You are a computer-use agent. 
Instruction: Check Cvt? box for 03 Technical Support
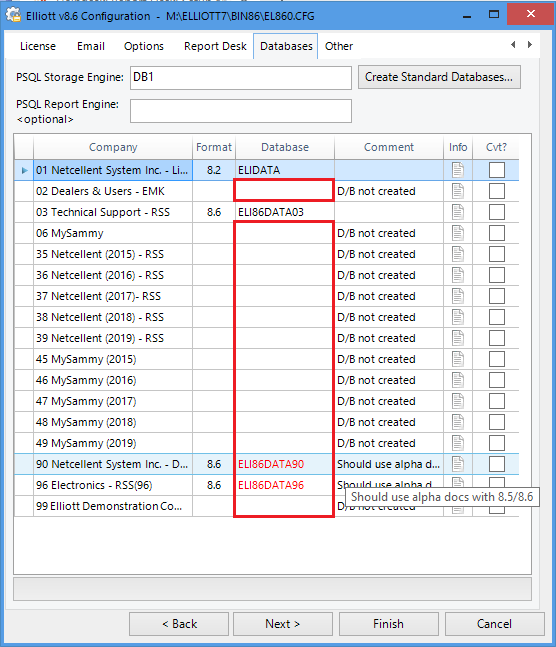pyautogui.click(x=497, y=212)
